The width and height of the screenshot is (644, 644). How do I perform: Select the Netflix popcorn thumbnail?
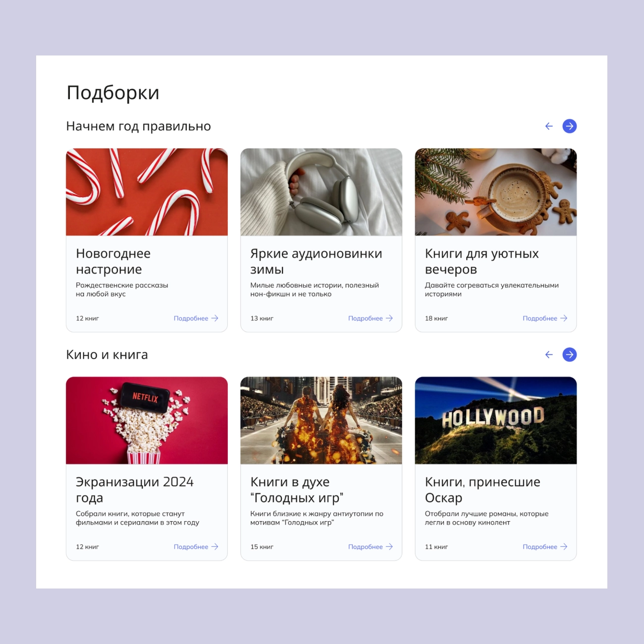pyautogui.click(x=147, y=421)
